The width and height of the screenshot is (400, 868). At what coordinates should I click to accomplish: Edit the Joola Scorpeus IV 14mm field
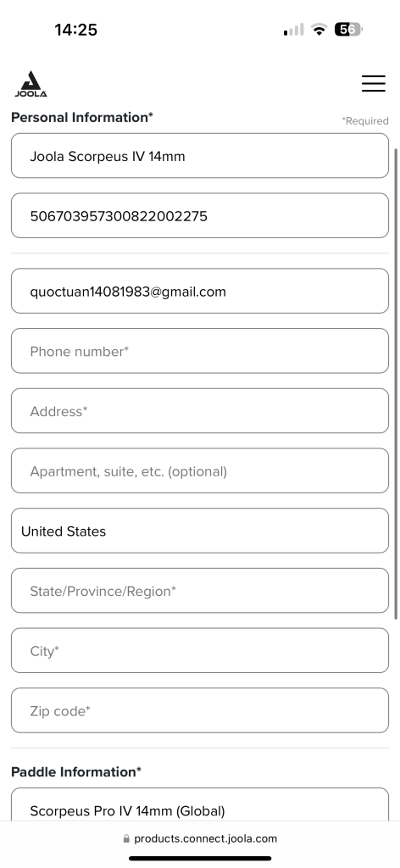point(200,156)
